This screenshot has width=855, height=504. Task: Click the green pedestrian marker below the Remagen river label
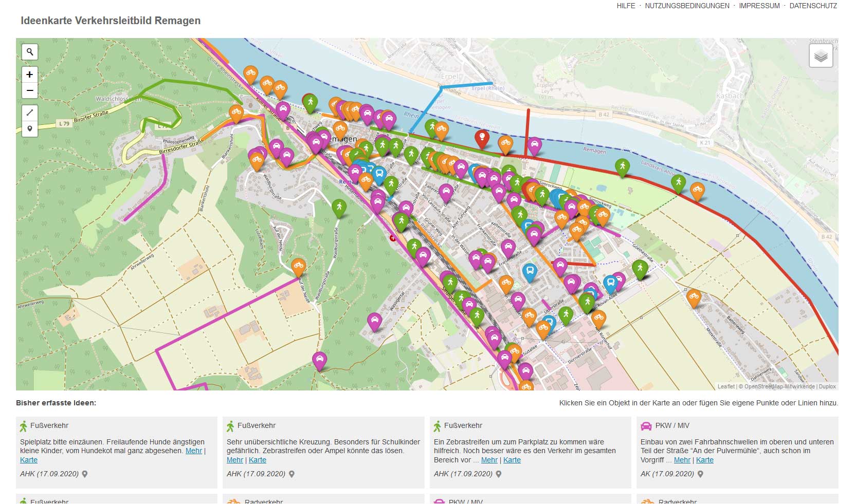click(623, 167)
